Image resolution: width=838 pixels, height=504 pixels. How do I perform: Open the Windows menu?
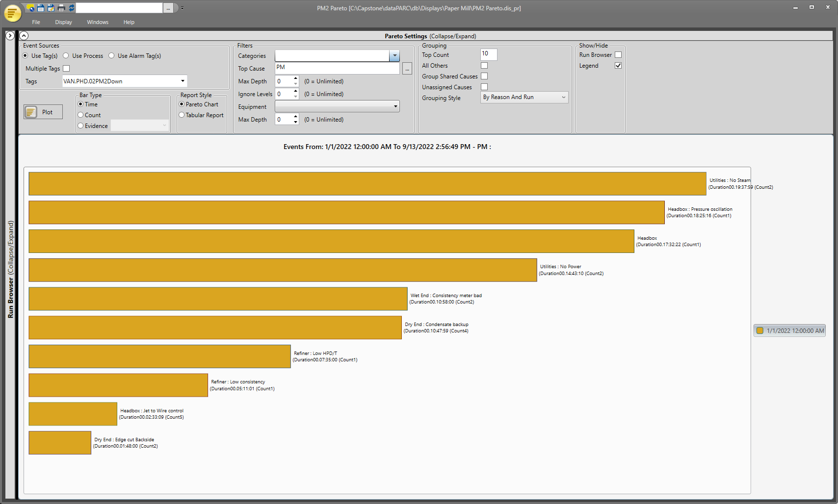pos(98,22)
